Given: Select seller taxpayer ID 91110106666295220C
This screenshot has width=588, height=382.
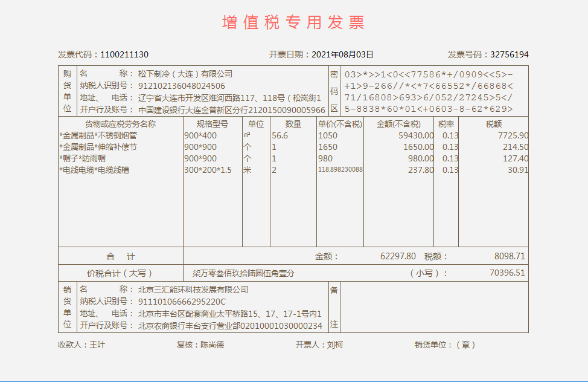Looking at the screenshot, I should (182, 302).
